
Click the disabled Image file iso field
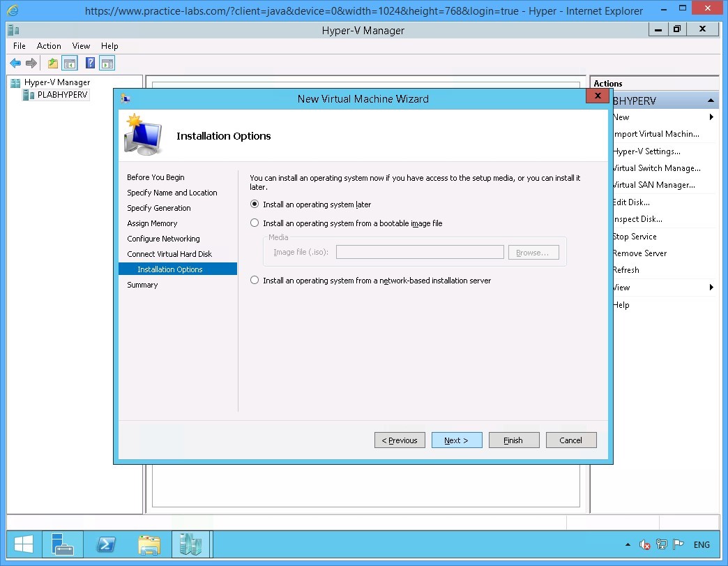420,252
